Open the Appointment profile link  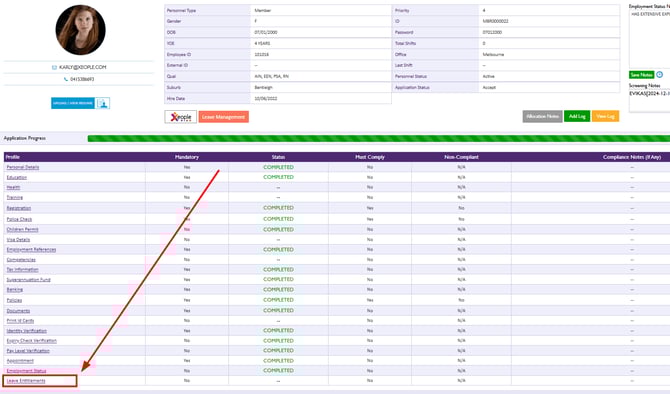click(x=20, y=361)
